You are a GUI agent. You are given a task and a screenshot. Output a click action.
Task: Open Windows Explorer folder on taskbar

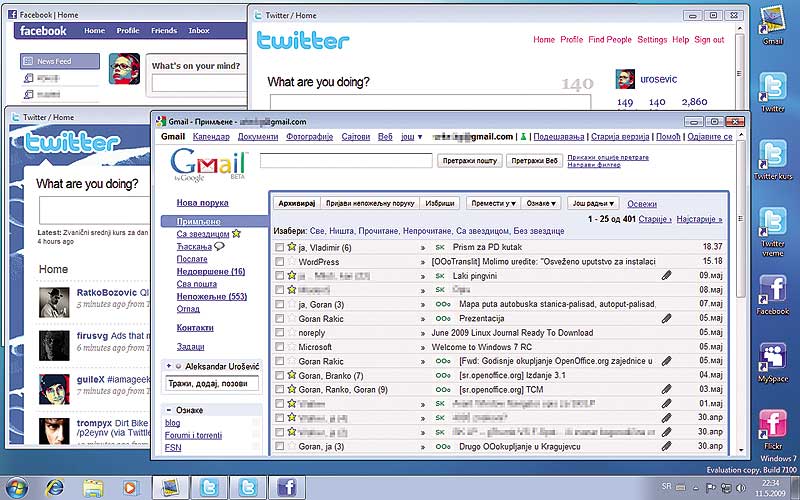(93, 488)
